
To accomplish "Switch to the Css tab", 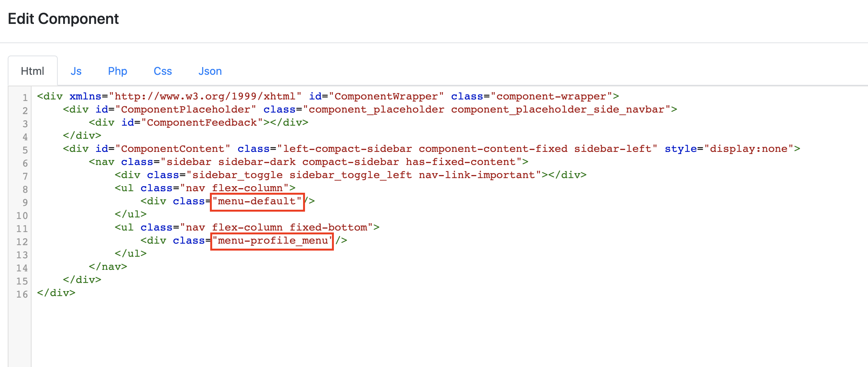I will pos(163,71).
